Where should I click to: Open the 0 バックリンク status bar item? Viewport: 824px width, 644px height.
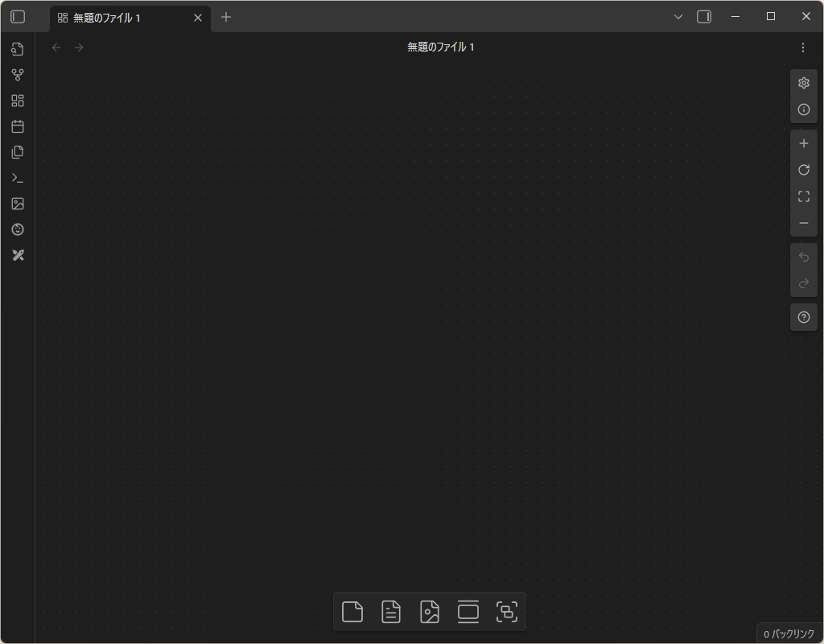[789, 634]
